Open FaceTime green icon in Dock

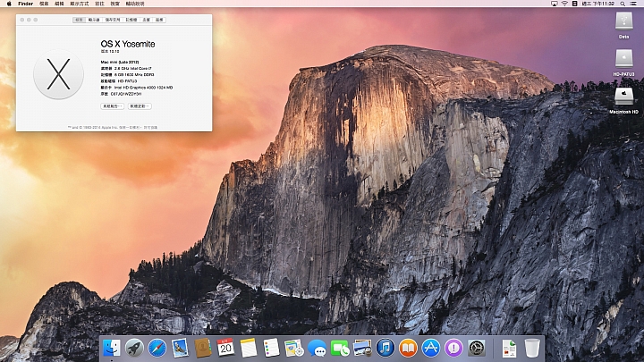click(340, 348)
